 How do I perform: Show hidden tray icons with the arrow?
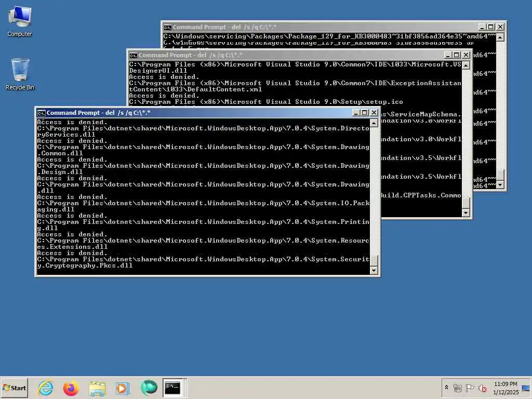point(446,388)
